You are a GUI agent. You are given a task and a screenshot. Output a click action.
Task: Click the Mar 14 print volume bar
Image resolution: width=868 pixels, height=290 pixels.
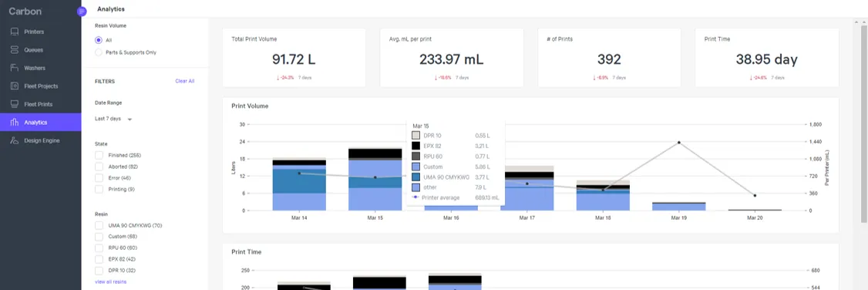pyautogui.click(x=299, y=185)
